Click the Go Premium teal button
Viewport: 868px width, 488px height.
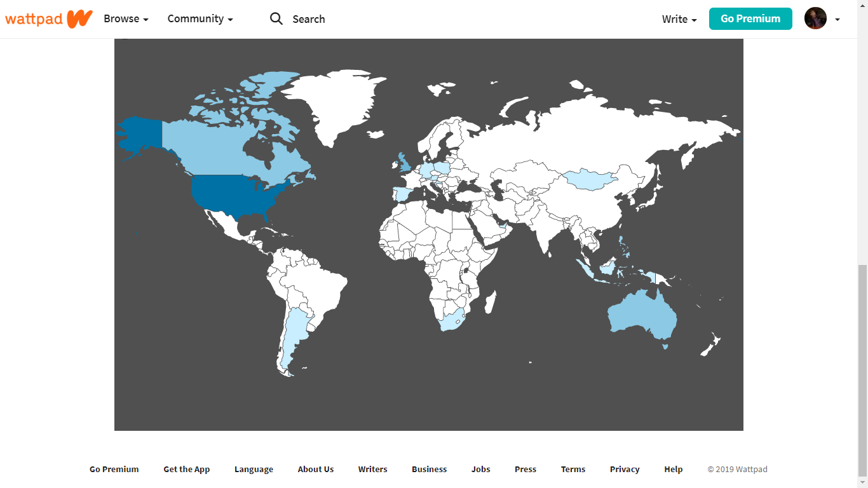pos(750,19)
